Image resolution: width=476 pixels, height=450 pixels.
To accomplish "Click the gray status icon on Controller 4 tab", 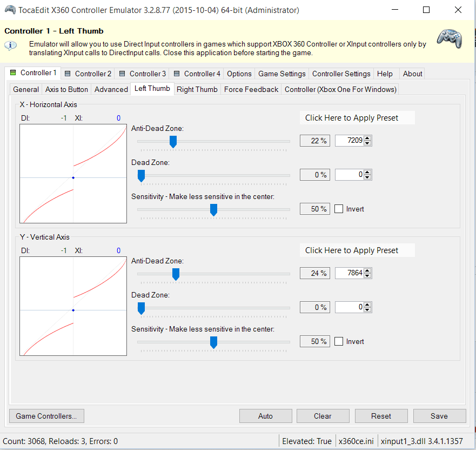I will (177, 74).
